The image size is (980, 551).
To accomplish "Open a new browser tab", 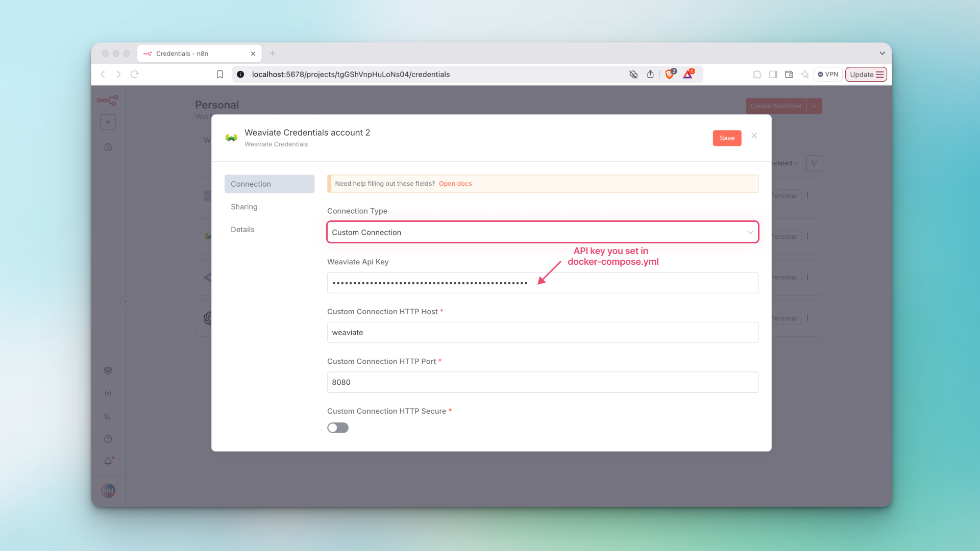I will (x=273, y=53).
